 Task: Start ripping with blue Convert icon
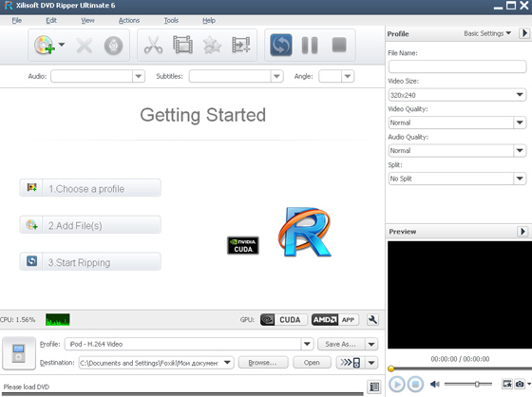[x=281, y=45]
